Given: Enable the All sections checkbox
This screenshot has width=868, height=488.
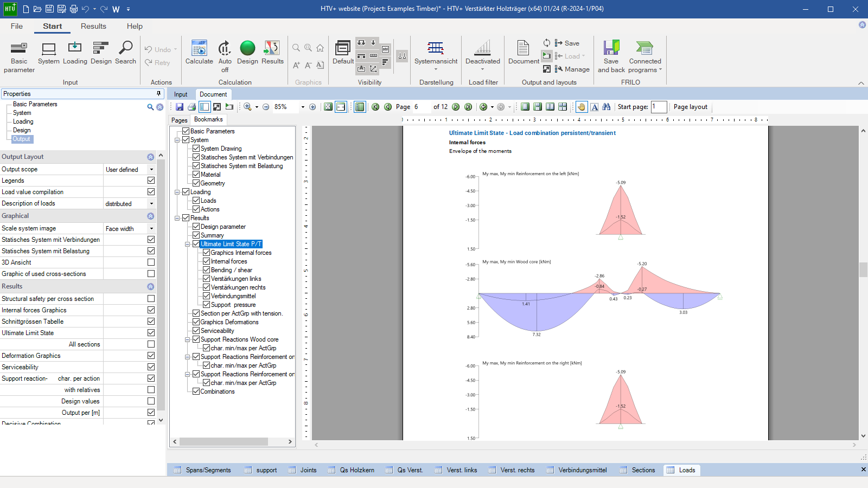Looking at the screenshot, I should coord(151,344).
